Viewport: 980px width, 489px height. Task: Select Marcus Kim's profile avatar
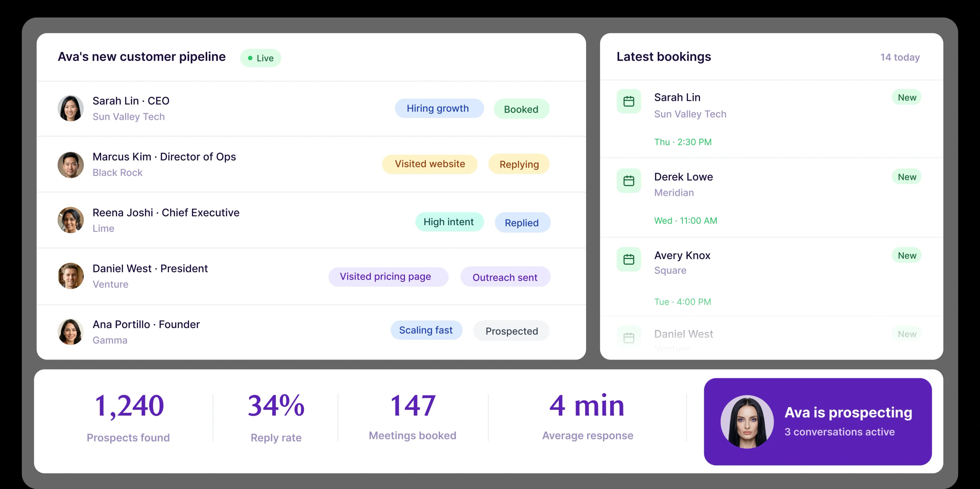(70, 164)
